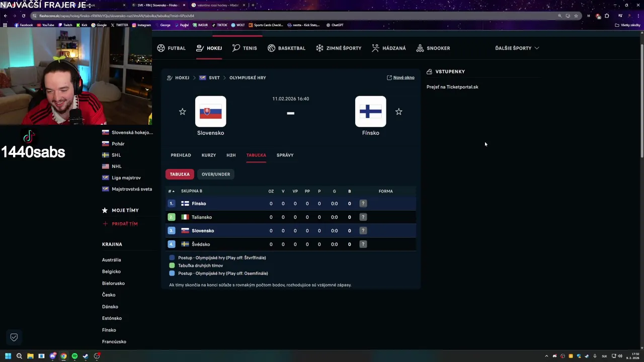Open Švédsko team in table
This screenshot has width=644, height=362.
point(201,244)
